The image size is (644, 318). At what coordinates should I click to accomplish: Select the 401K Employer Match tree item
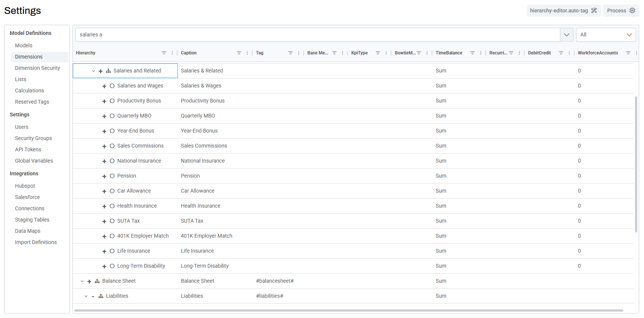click(x=143, y=236)
